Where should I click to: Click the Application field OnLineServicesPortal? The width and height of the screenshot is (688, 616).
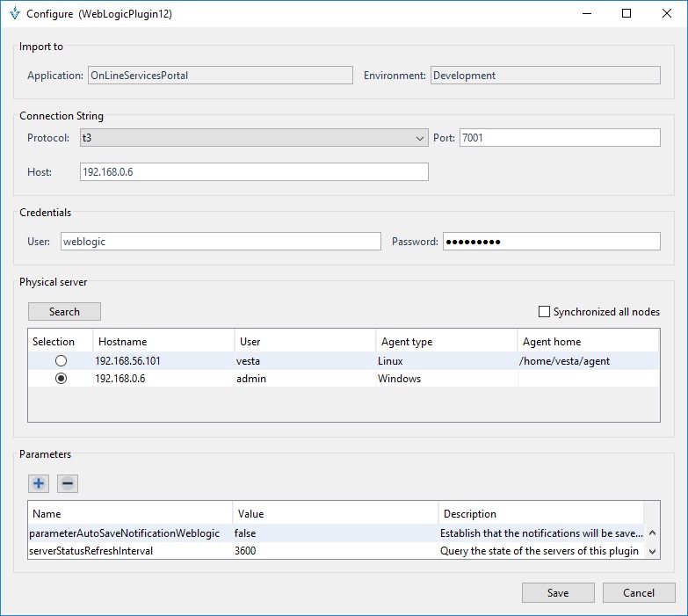click(221, 76)
